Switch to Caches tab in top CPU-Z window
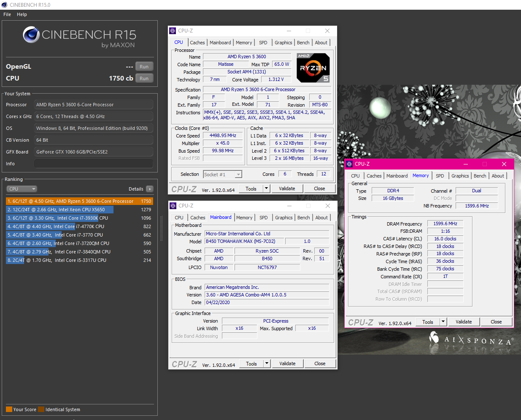This screenshot has height=420, width=521. click(x=197, y=43)
